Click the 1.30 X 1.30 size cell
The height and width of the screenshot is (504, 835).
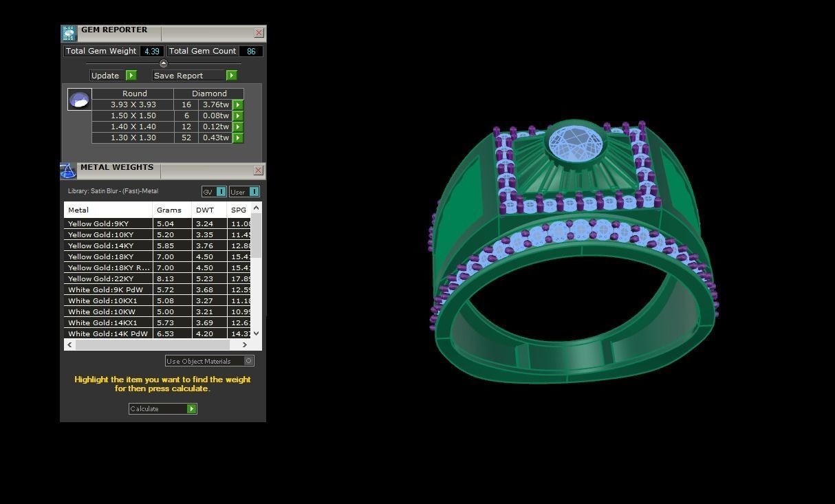pos(133,138)
